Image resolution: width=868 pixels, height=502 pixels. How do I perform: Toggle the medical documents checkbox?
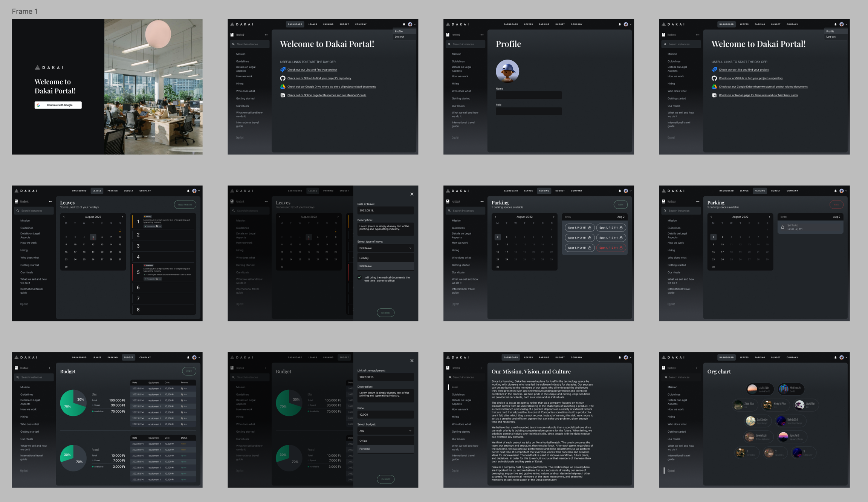tap(359, 278)
